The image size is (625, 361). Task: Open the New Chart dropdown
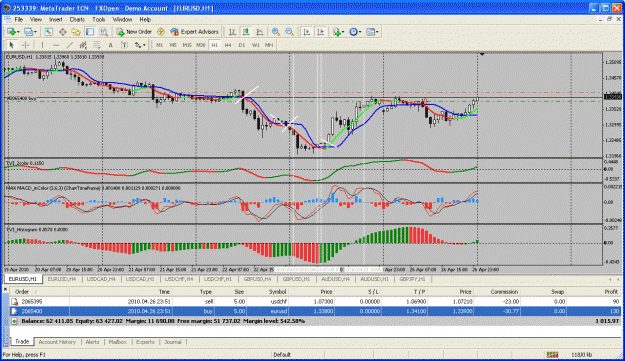coord(13,32)
